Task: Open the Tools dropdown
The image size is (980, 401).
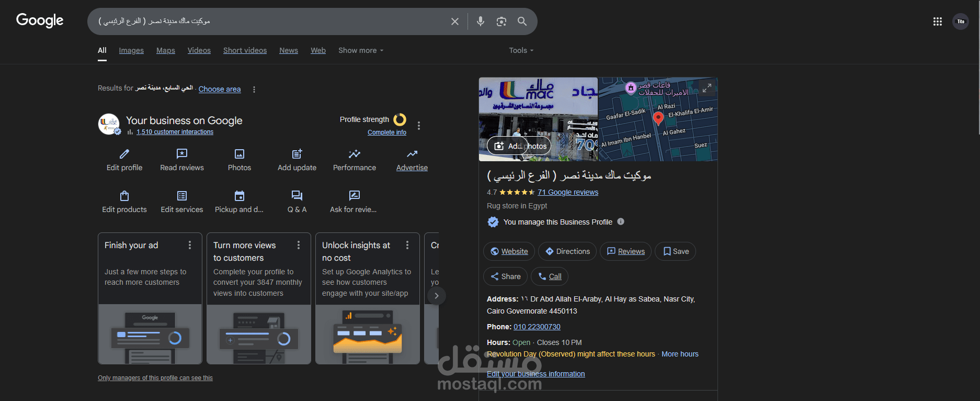Action: tap(521, 50)
